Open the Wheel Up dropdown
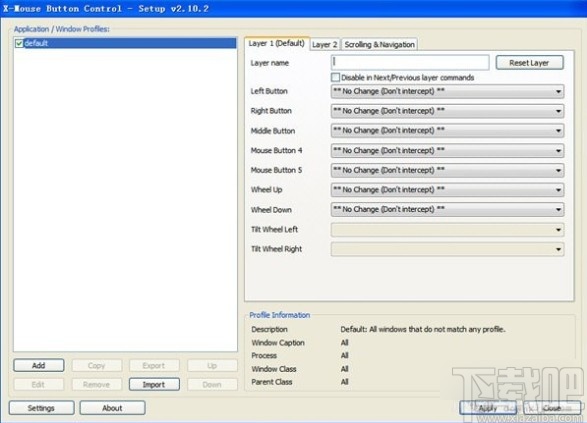 (x=447, y=190)
